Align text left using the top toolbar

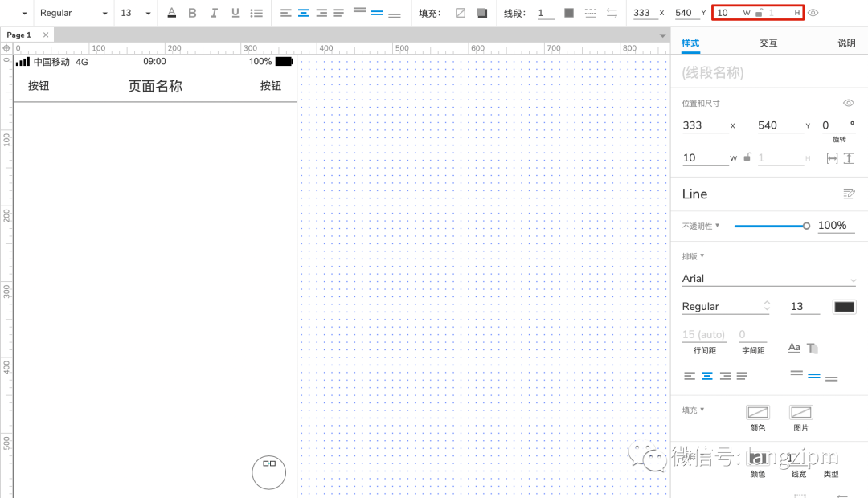[x=285, y=13]
